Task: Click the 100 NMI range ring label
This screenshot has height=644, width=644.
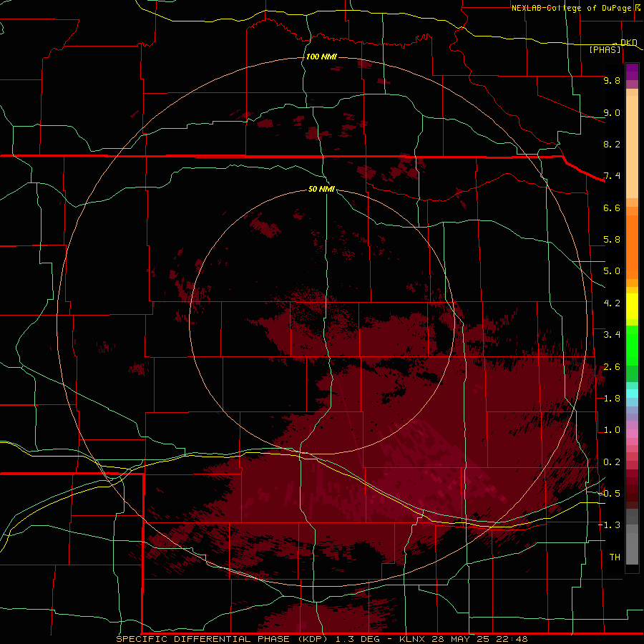Action: point(321,57)
